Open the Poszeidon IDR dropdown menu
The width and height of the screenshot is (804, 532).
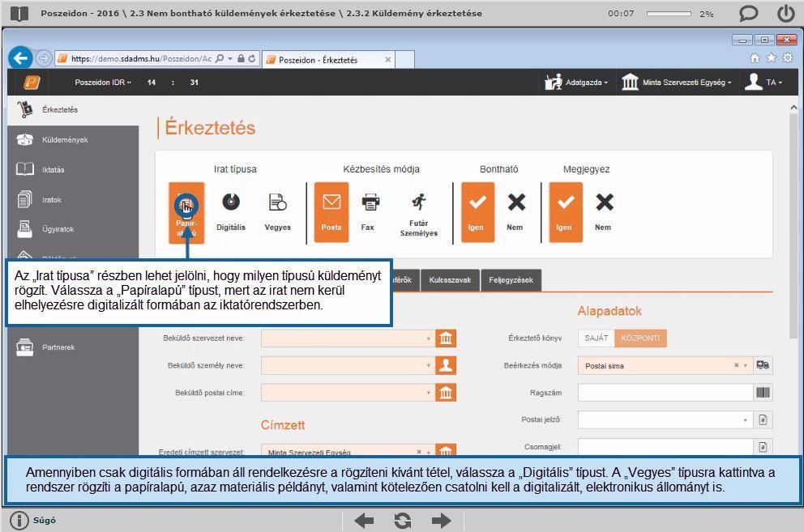click(x=103, y=82)
